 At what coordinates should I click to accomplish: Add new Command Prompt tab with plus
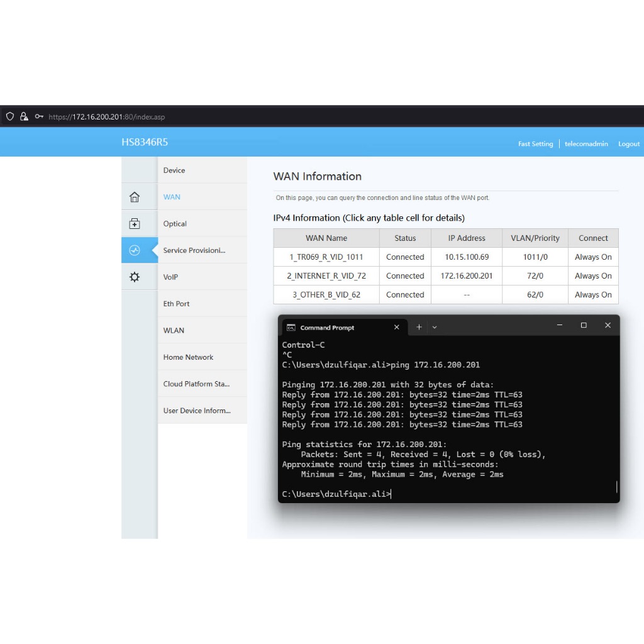point(419,327)
